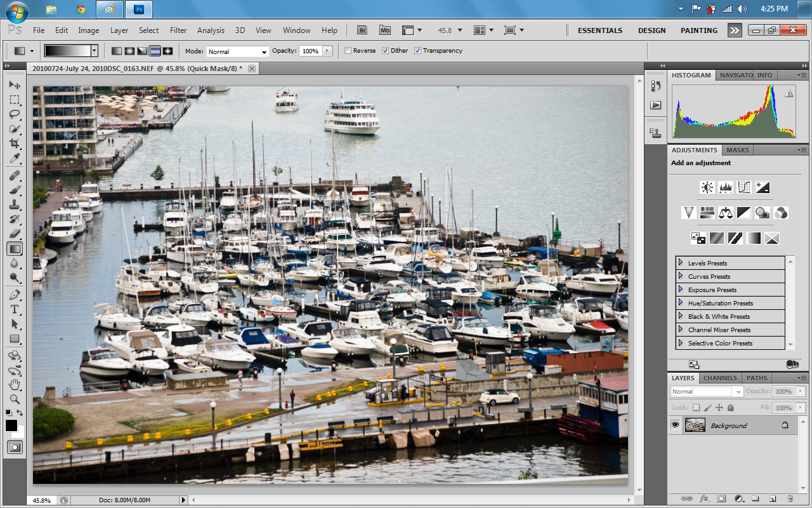
Task: Switch to the Masks tab
Action: [737, 150]
